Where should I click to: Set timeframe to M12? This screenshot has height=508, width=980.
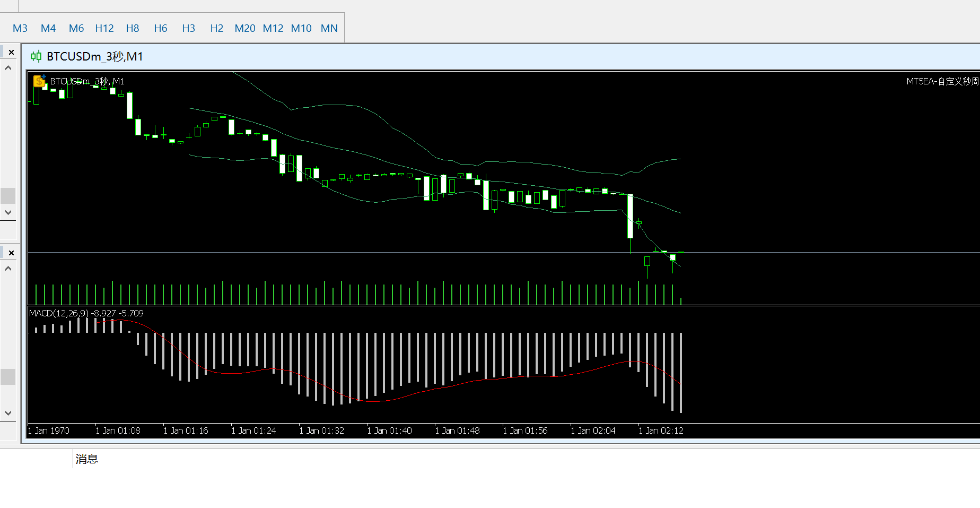point(273,28)
